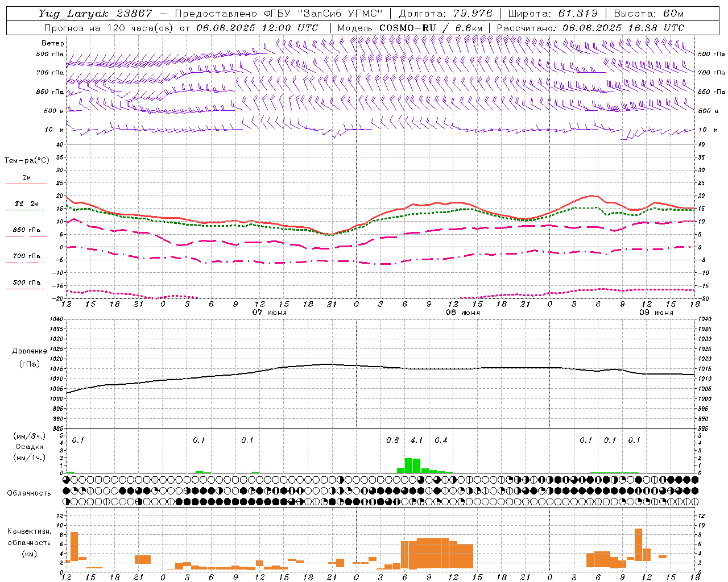The height and width of the screenshot is (582, 728).
Task: Click the '08 июня' date marker
Action: [x=463, y=313]
